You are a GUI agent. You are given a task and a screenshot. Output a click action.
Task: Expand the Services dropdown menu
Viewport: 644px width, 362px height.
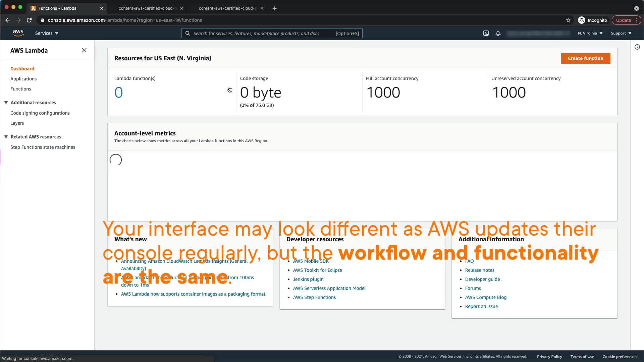47,33
